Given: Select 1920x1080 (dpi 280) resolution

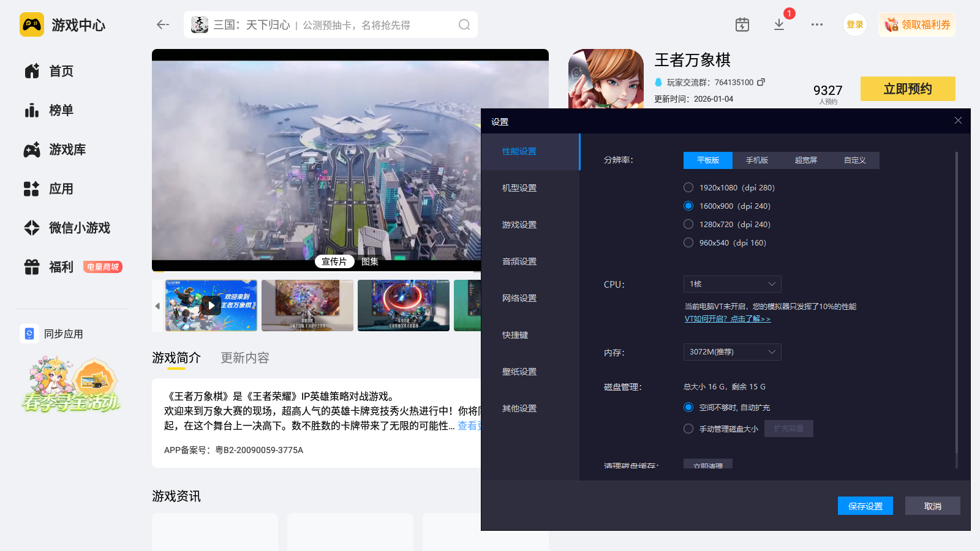Looking at the screenshot, I should 688,187.
